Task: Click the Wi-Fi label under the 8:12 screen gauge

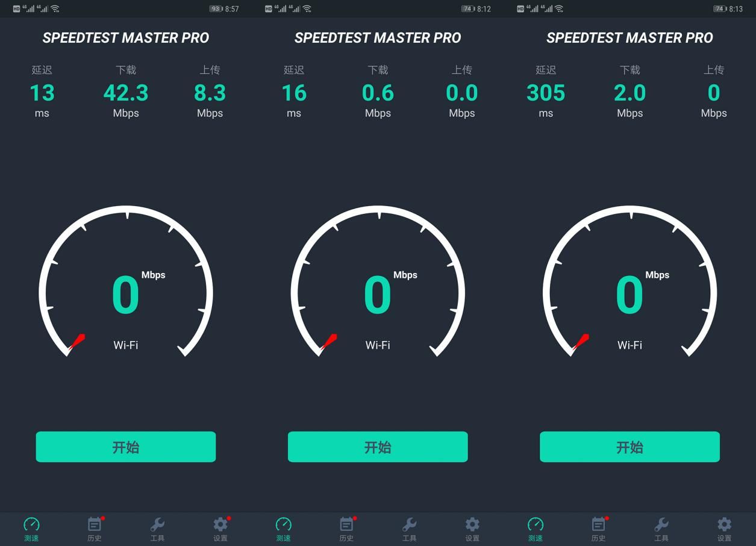Action: 378,345
